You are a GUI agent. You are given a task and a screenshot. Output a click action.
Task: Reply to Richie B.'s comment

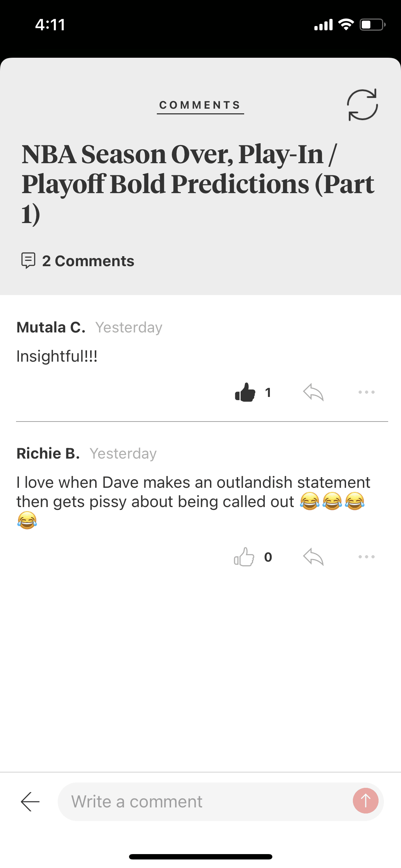[313, 557]
